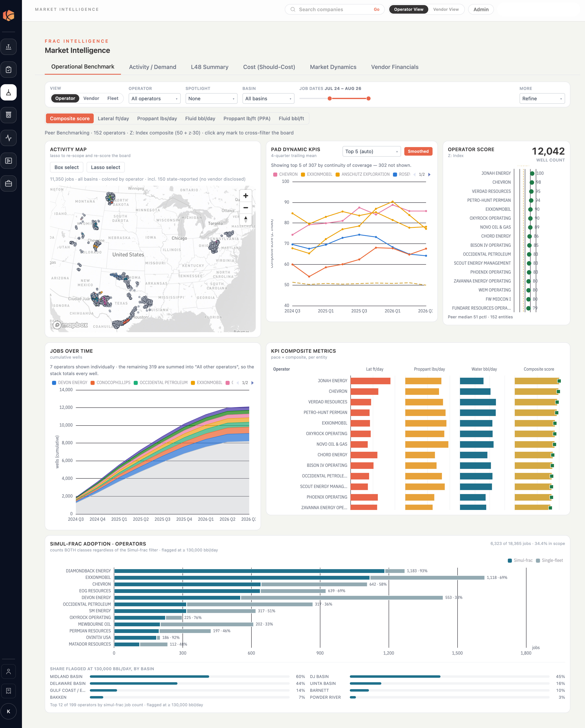Screen dimensions: 585x728
Task: Open the receipt sidebar icon near bottom
Action: pos(8,691)
